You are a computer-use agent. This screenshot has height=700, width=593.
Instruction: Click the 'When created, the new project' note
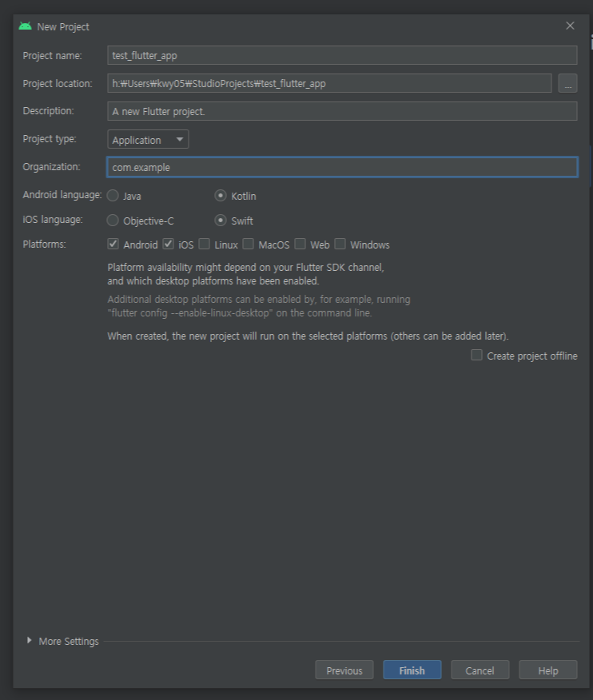(x=308, y=336)
